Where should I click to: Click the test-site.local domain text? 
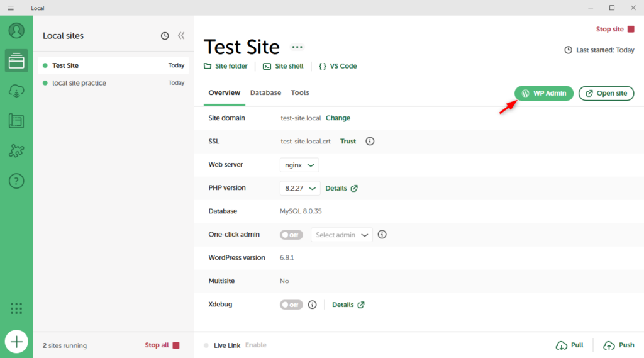[301, 118]
